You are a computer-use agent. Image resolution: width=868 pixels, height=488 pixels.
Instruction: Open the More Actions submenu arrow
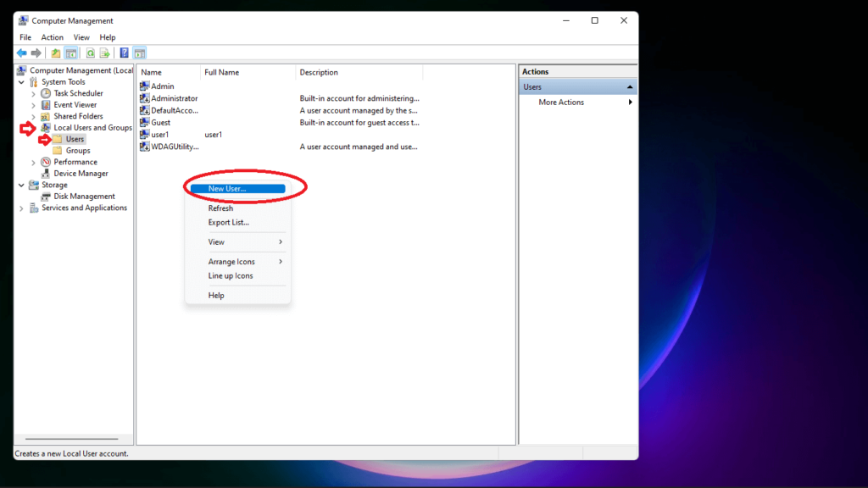[x=630, y=103]
